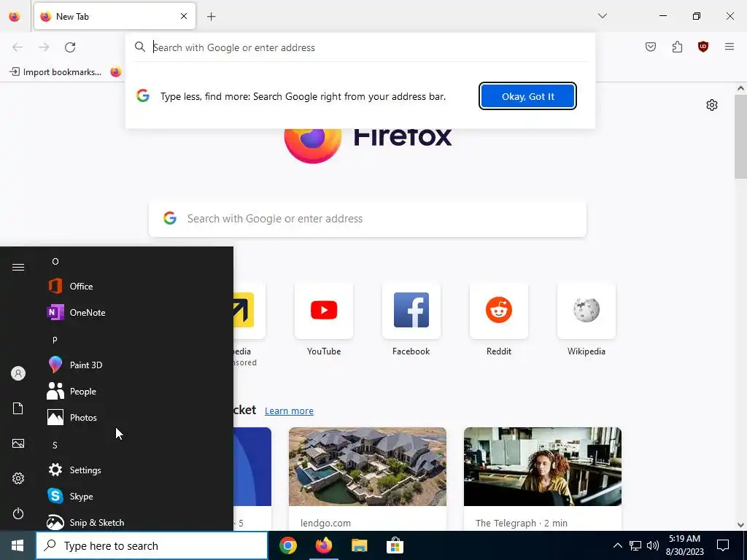
Task: Open Import bookmarks in the bookmarks toolbar
Action: click(55, 72)
